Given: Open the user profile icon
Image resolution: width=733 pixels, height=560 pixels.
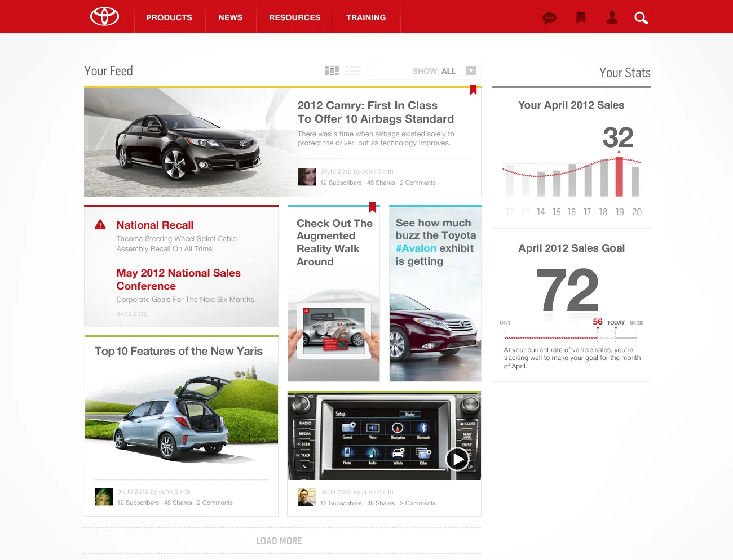Looking at the screenshot, I should coord(612,18).
